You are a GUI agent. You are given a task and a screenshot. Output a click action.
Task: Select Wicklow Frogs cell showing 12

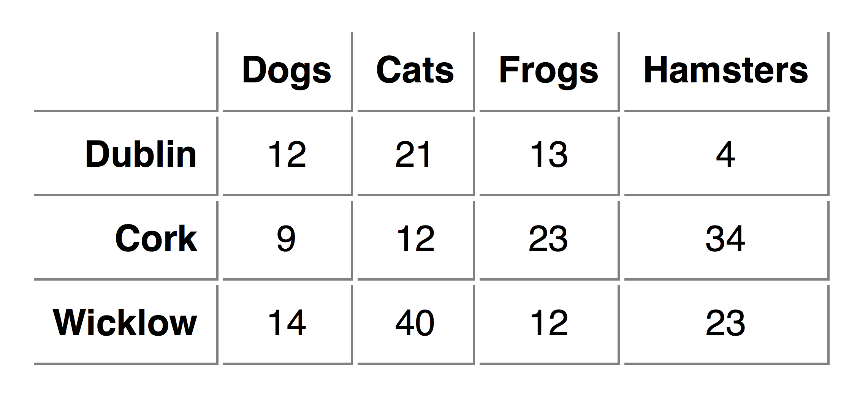(550, 325)
